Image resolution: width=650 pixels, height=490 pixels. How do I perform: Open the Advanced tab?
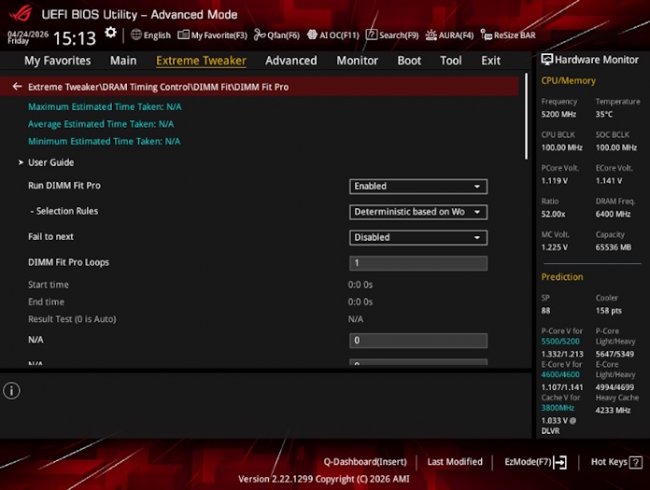291,61
